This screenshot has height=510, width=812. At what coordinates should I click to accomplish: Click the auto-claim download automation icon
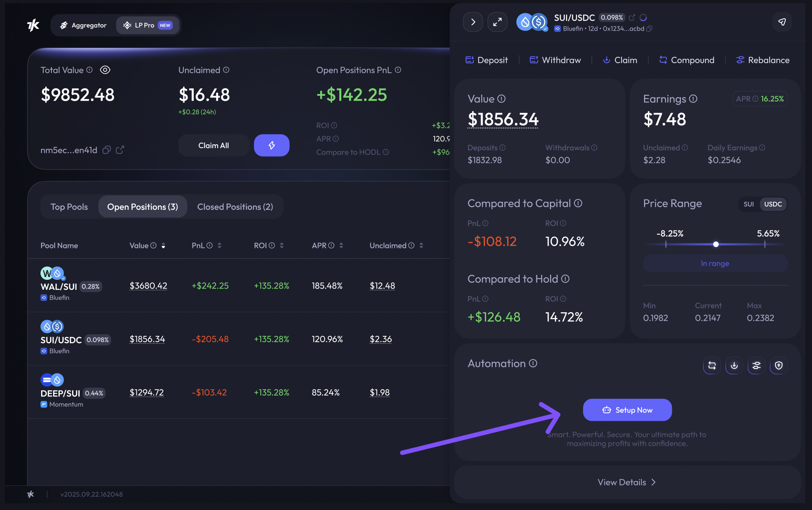pos(734,365)
